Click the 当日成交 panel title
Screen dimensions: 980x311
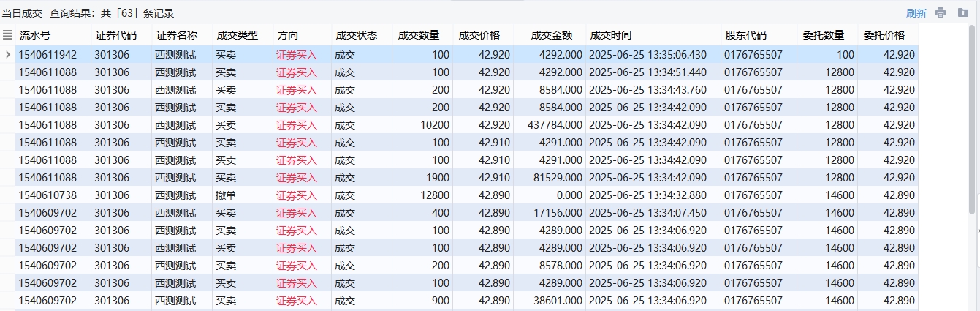click(22, 13)
